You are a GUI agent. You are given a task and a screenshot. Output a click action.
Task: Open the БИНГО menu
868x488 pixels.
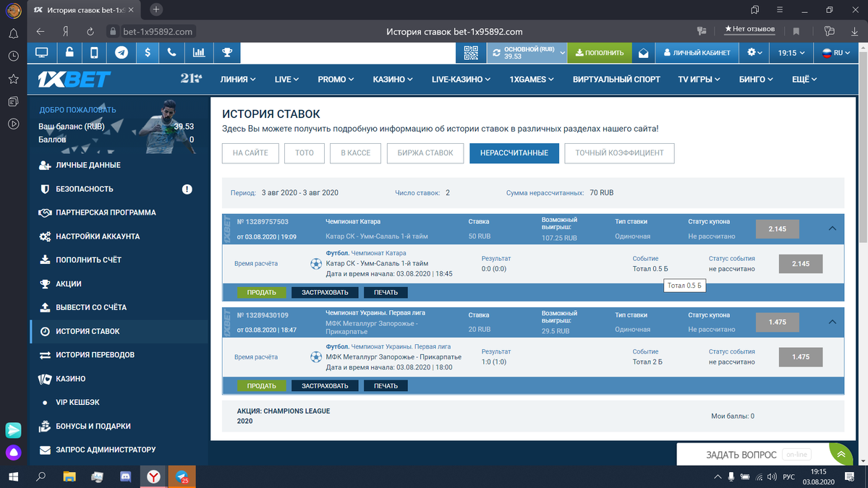coord(756,79)
